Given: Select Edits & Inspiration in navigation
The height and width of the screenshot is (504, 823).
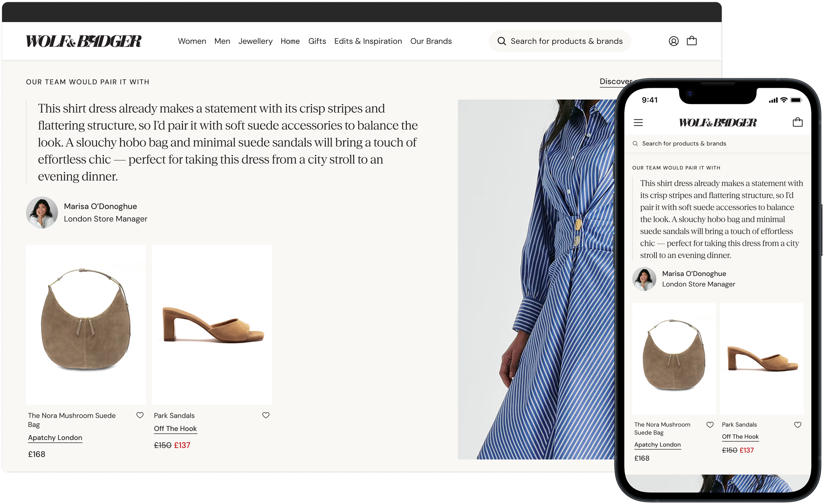Looking at the screenshot, I should (x=368, y=41).
